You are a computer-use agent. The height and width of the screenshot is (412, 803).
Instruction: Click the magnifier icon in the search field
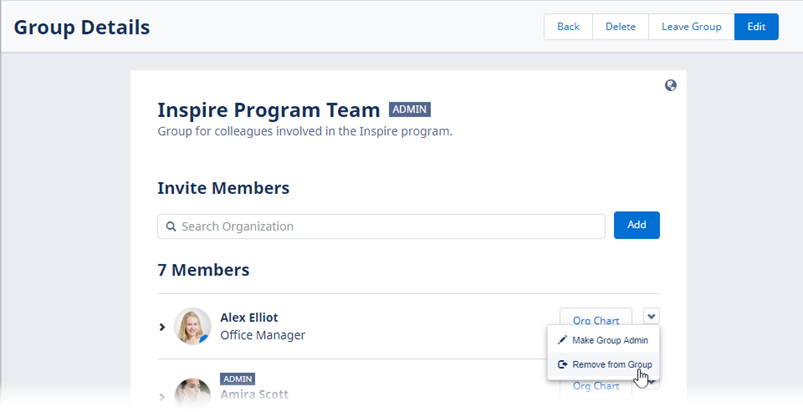pos(171,227)
